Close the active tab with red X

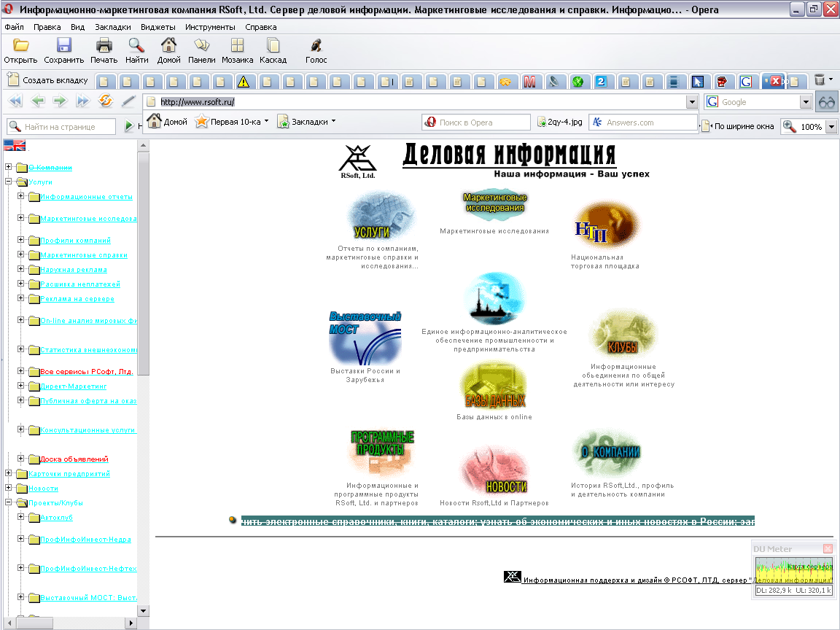774,81
